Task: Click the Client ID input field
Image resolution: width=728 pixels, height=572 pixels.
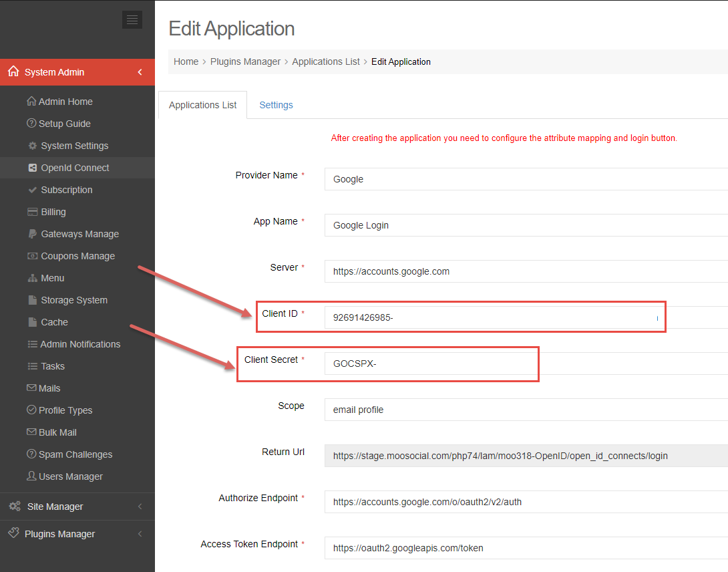Action: 526,317
